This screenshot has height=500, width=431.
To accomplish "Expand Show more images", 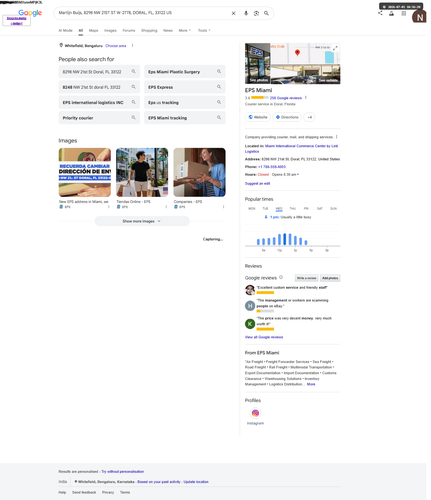I will coord(142,221).
